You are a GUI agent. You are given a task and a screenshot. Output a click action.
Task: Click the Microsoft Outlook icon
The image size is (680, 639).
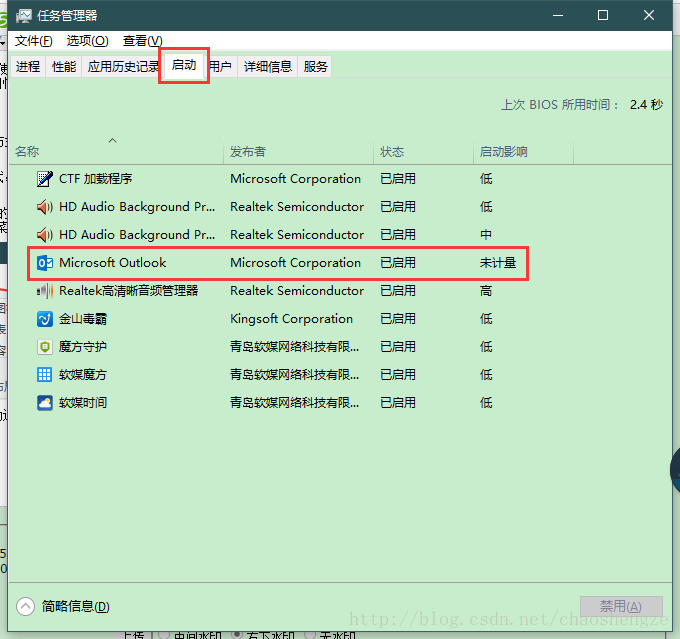[x=45, y=263]
